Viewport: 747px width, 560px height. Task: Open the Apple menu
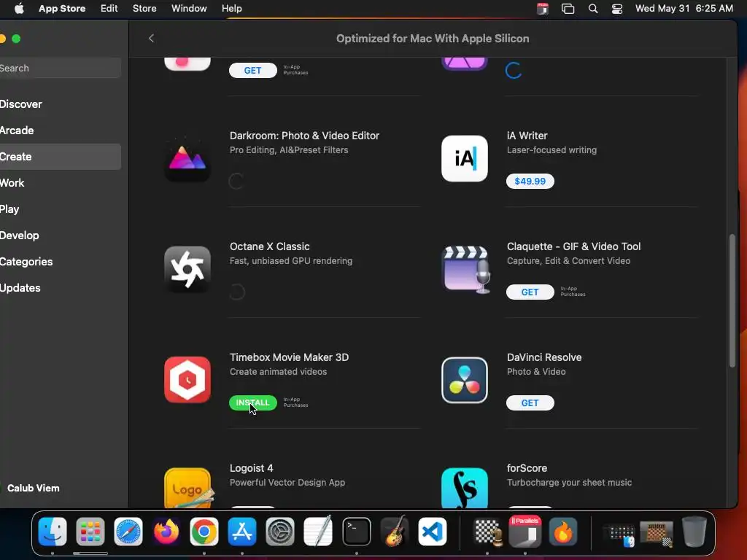pos(19,9)
